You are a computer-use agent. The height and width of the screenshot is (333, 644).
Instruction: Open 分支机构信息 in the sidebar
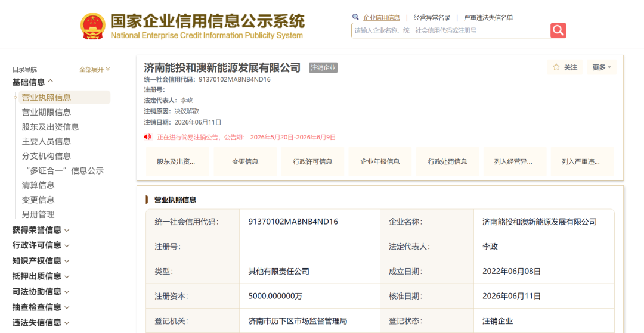tap(47, 156)
